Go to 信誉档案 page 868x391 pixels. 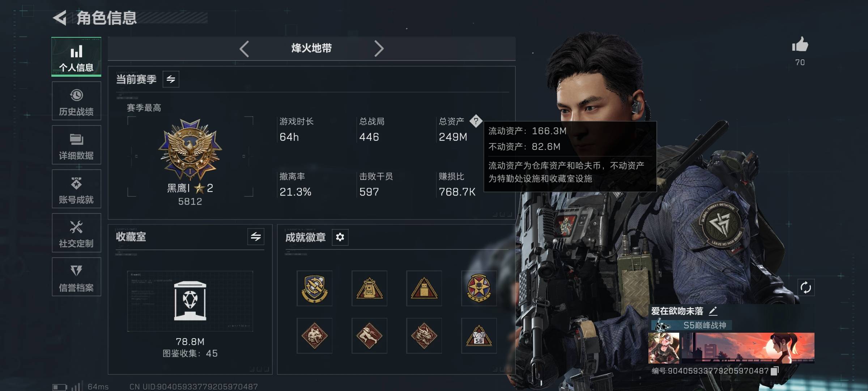pyautogui.click(x=76, y=277)
